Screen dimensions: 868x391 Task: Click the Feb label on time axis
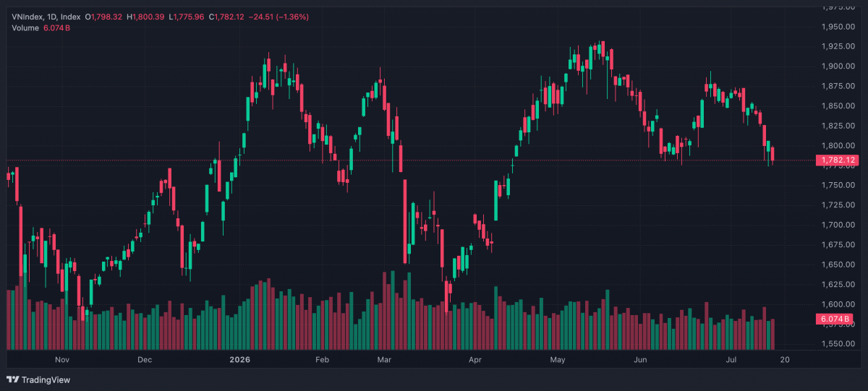click(x=322, y=359)
